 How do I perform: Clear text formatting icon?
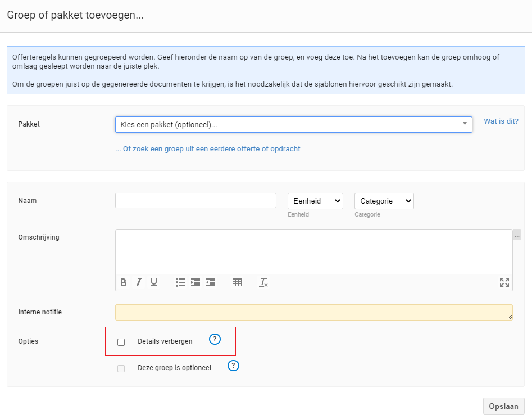(263, 282)
